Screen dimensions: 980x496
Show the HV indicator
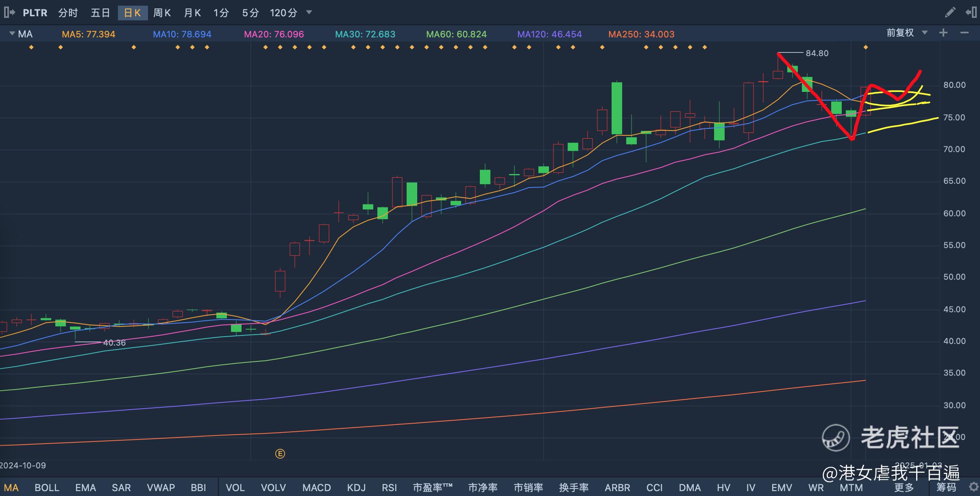click(723, 487)
